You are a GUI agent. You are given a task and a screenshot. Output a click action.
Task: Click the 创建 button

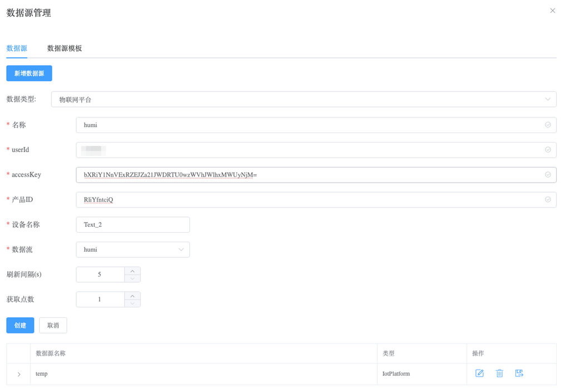tap(20, 325)
